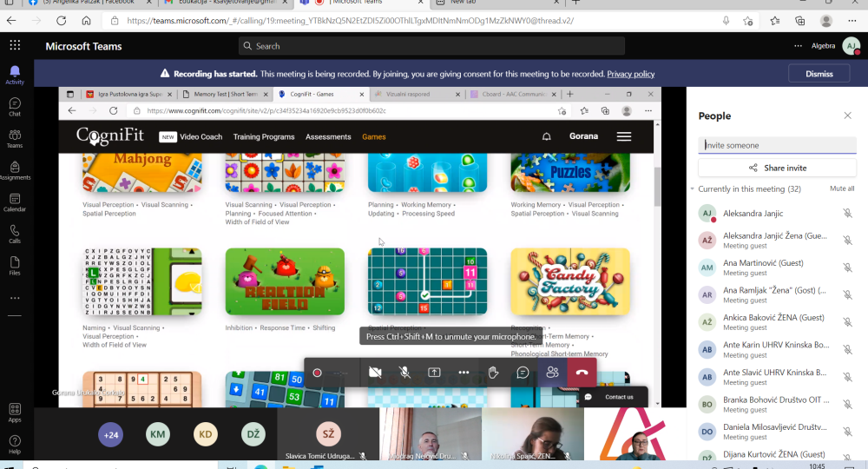
Task: Open Files in the Teams sidebar
Action: coord(15,266)
